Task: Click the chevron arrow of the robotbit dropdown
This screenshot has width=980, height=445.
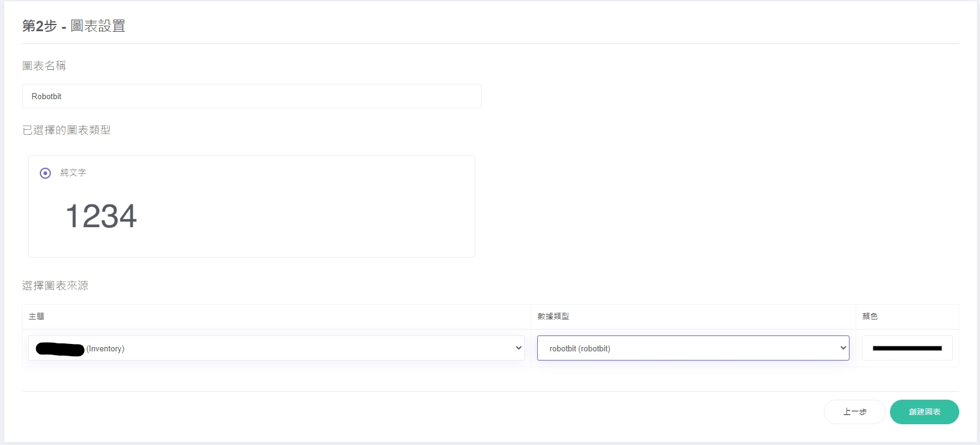Action: [843, 348]
